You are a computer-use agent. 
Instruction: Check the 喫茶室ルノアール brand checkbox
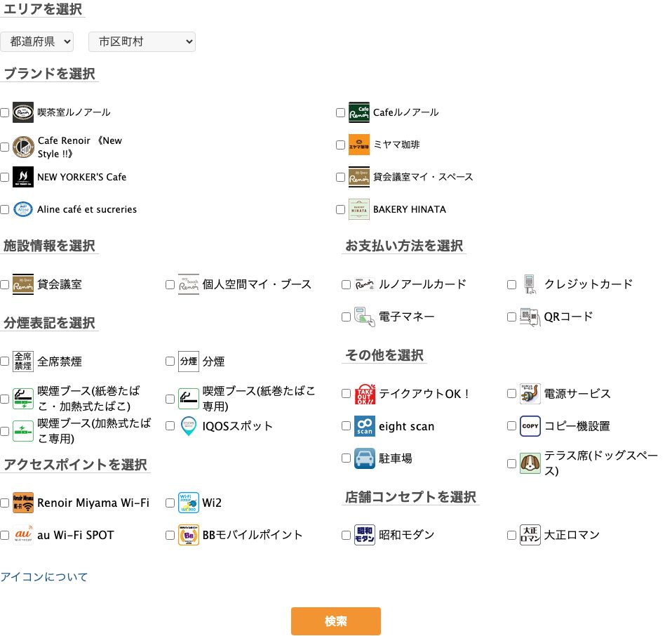click(5, 113)
